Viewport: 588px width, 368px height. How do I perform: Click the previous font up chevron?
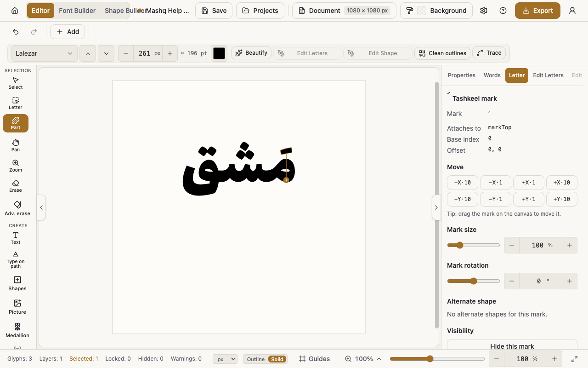coord(88,53)
